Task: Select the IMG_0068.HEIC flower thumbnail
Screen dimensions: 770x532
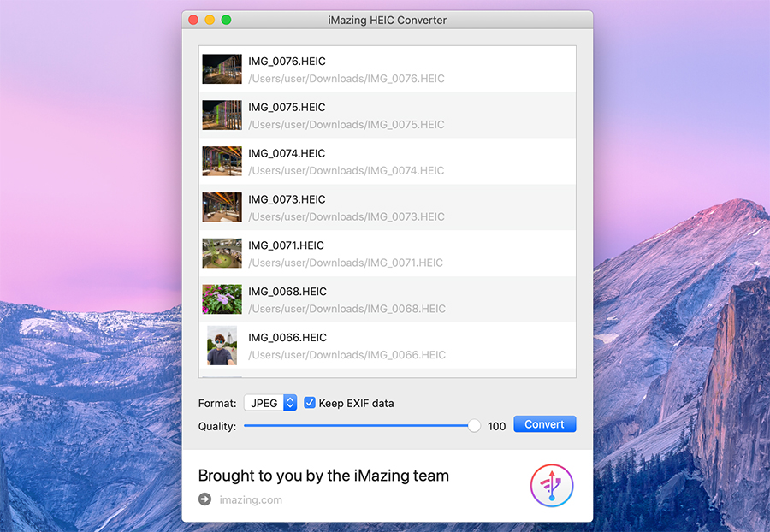Action: click(x=222, y=299)
